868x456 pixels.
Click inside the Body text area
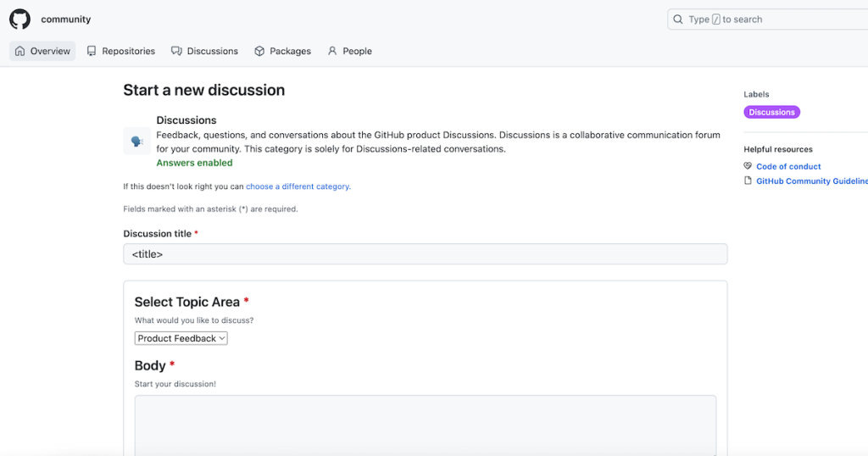click(x=425, y=424)
